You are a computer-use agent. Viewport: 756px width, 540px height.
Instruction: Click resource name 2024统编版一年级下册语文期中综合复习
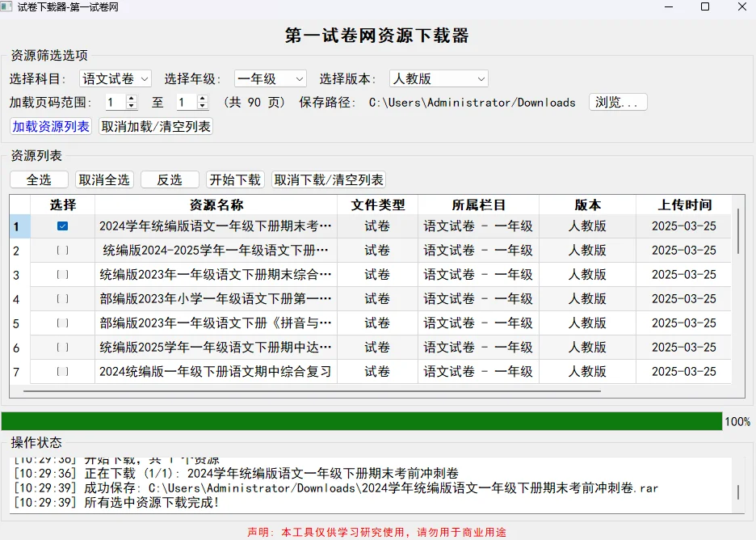pos(216,371)
